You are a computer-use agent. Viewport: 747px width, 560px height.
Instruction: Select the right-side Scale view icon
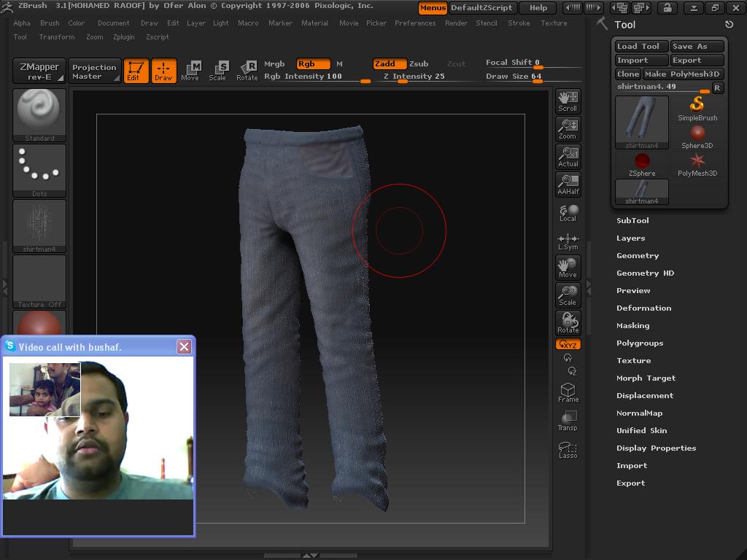568,295
